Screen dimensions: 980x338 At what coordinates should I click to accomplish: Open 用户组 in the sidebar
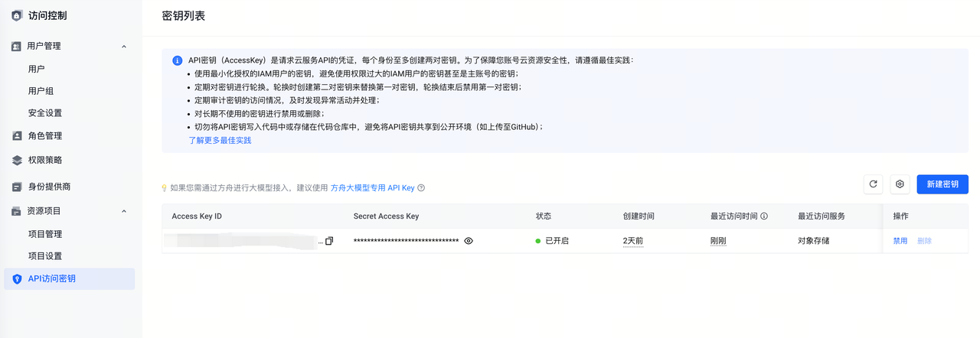click(x=41, y=91)
